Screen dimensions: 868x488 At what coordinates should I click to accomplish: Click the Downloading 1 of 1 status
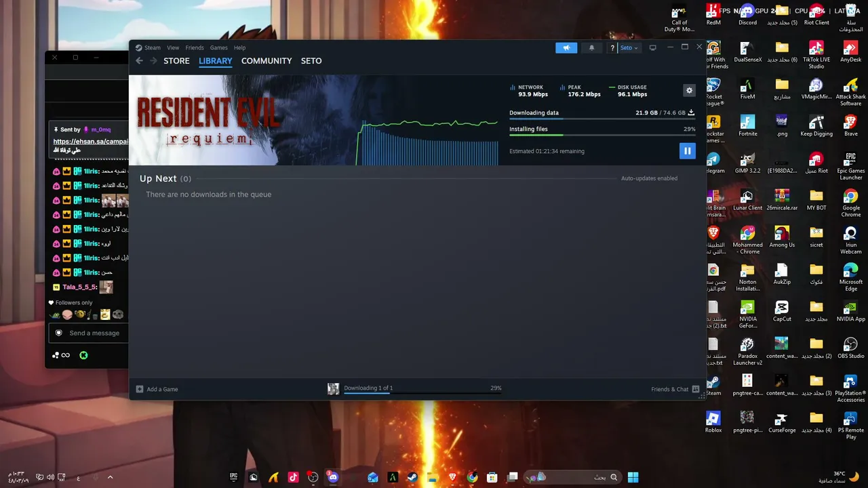click(x=368, y=388)
